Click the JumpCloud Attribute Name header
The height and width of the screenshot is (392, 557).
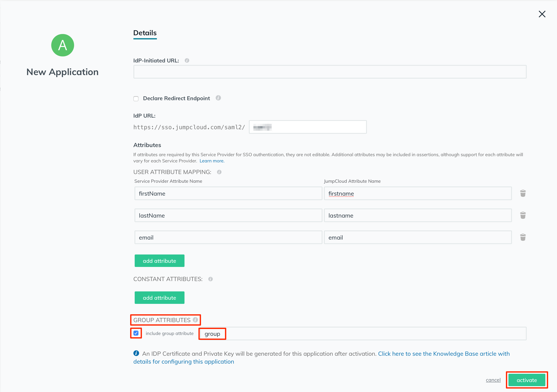click(x=352, y=181)
